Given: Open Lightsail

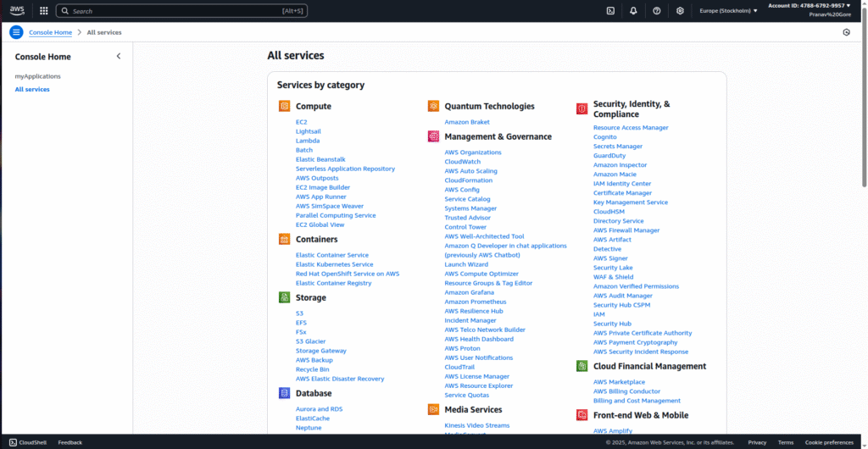Looking at the screenshot, I should (309, 131).
